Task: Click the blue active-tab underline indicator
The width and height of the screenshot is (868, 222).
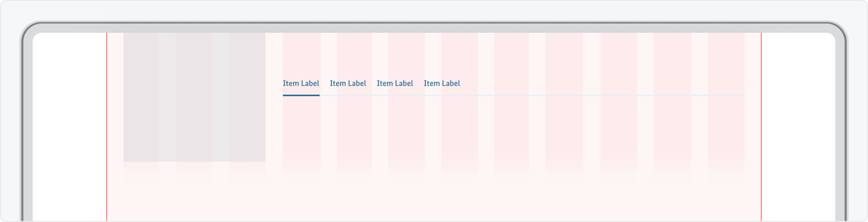Action: (x=301, y=95)
